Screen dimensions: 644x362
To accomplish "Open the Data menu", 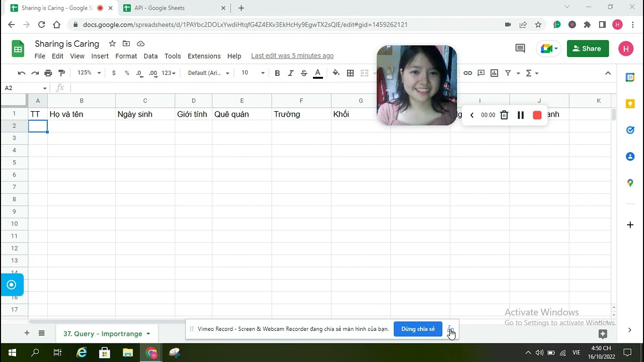I will (150, 56).
